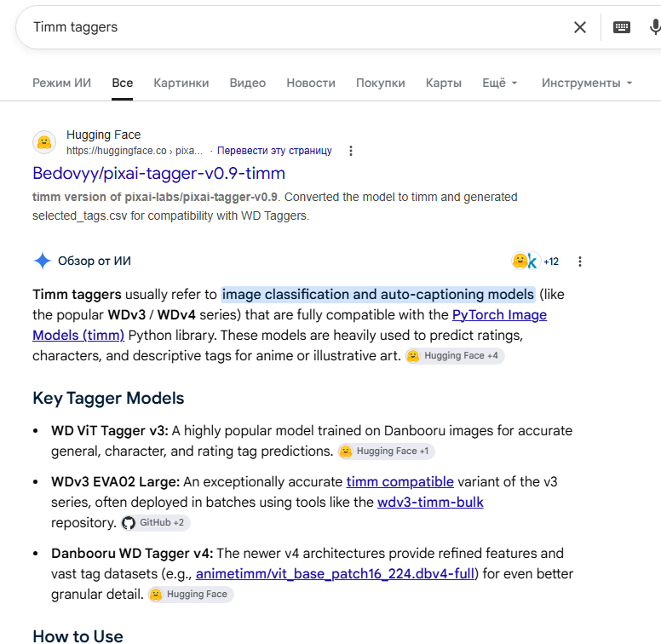Clear the search query with X icon
The image size is (661, 644).
click(x=580, y=27)
